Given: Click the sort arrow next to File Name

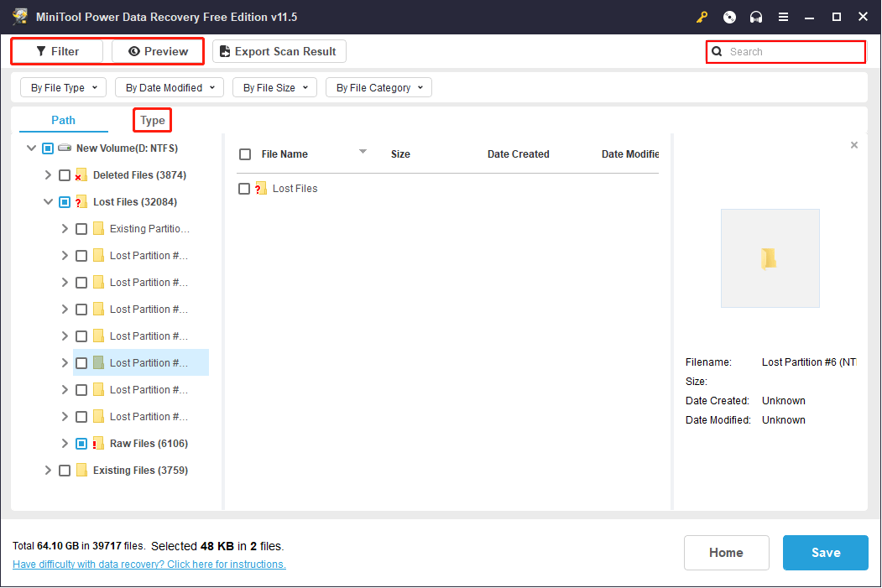Looking at the screenshot, I should [363, 151].
